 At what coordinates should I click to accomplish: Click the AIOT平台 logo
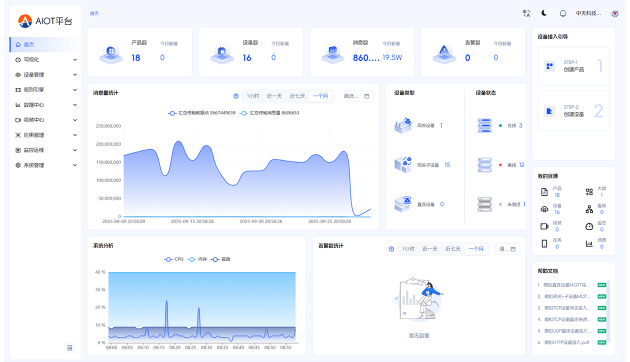(x=45, y=21)
